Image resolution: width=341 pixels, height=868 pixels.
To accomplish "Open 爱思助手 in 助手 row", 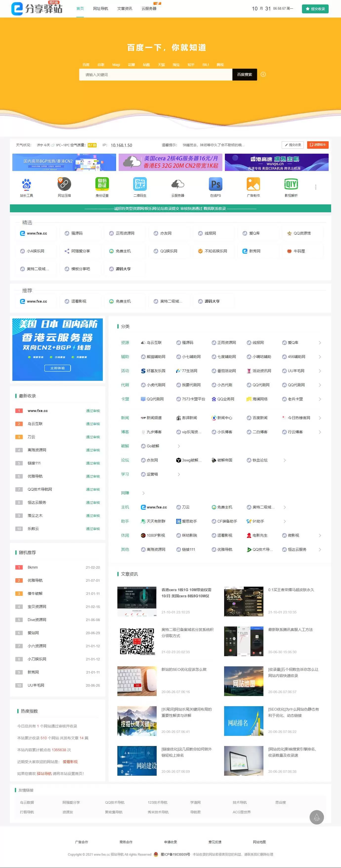I will (187, 521).
